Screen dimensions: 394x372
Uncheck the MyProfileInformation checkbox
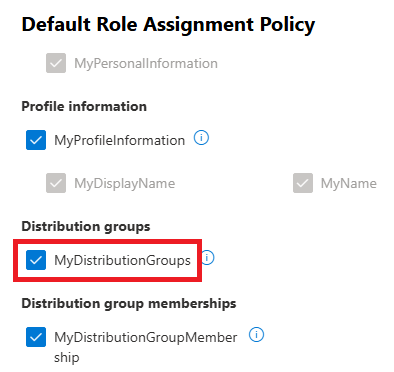36,140
